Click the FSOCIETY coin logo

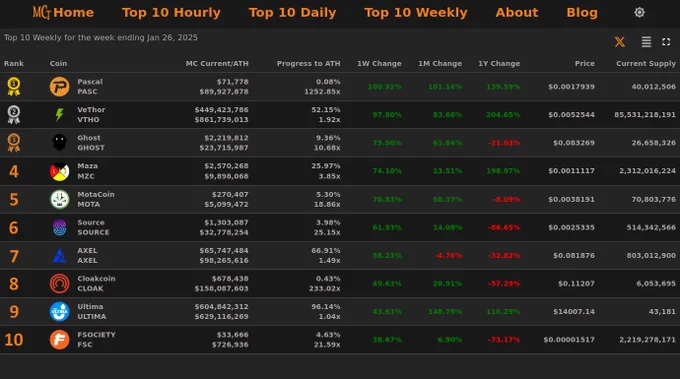pyautogui.click(x=59, y=340)
